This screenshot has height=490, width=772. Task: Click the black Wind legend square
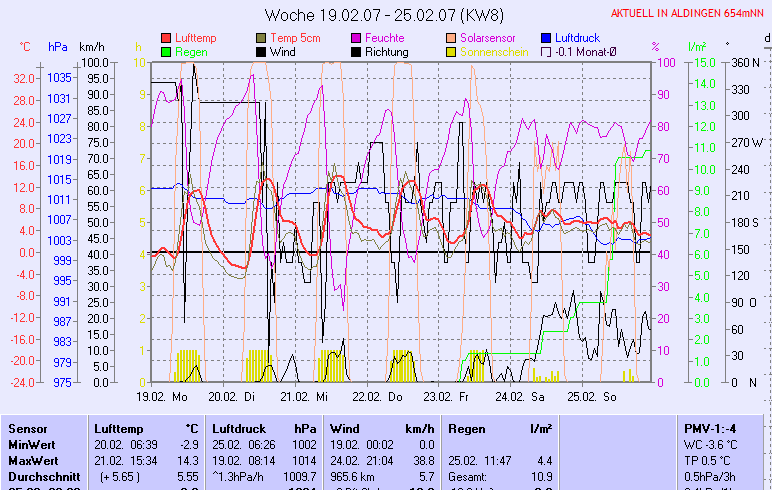262,52
